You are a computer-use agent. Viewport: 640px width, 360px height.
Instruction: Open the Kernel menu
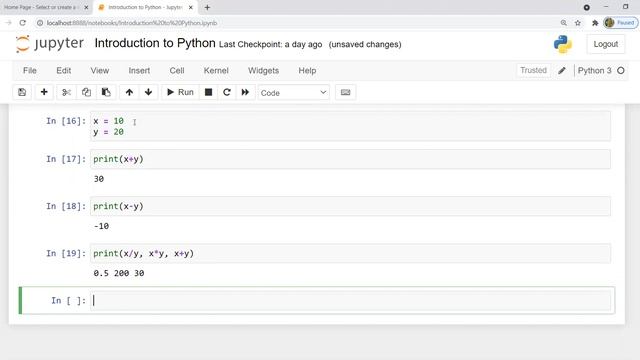click(216, 71)
